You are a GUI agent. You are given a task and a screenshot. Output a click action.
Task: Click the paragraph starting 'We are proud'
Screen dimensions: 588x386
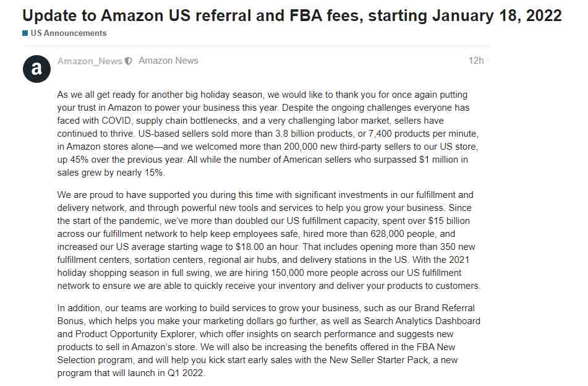coord(268,241)
